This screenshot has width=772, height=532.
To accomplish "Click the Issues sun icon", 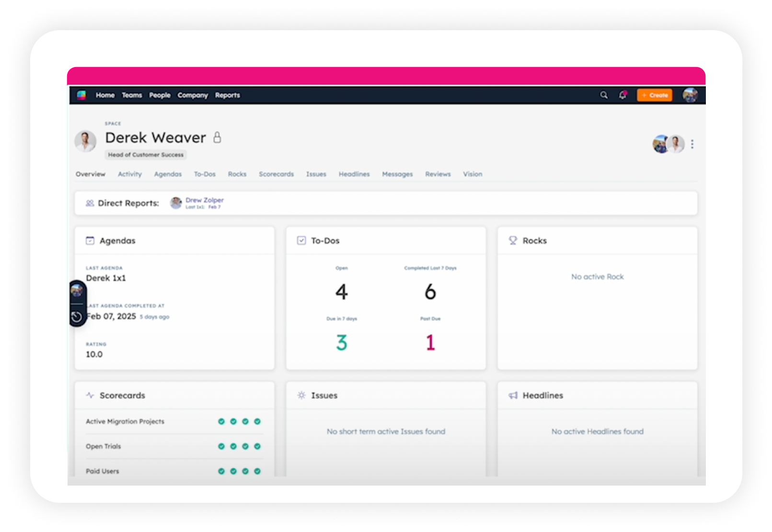I will pyautogui.click(x=301, y=395).
